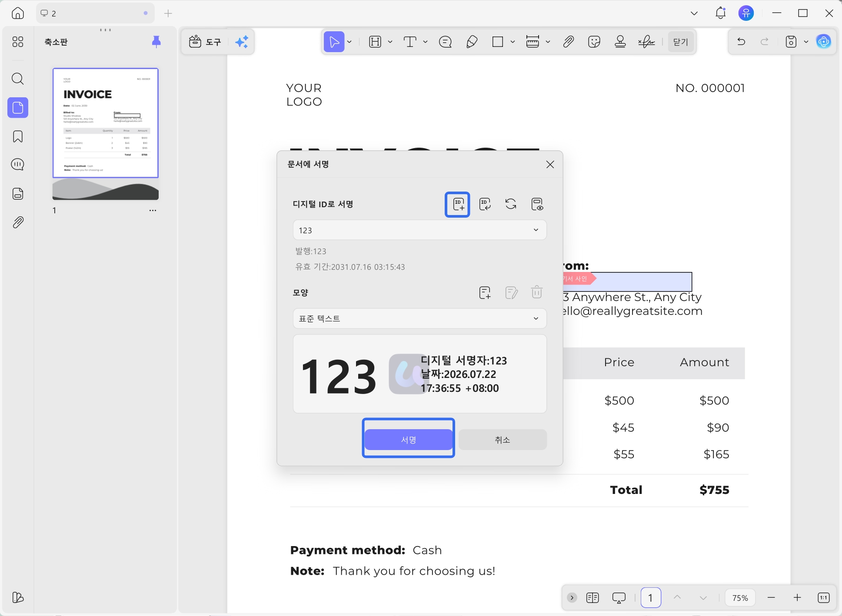Screen dimensions: 842x616
Task: Open the tab list chevron in title bar
Action: tap(694, 13)
